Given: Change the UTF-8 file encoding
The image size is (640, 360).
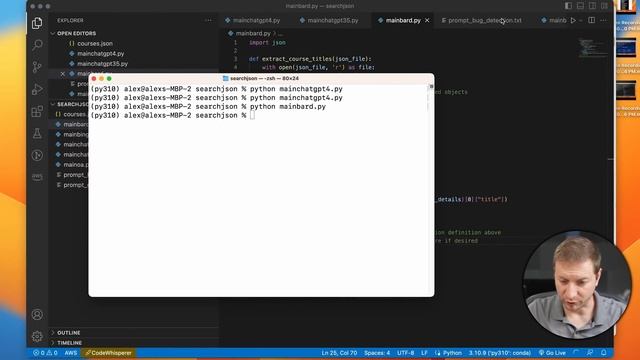Looking at the screenshot, I should click(406, 353).
